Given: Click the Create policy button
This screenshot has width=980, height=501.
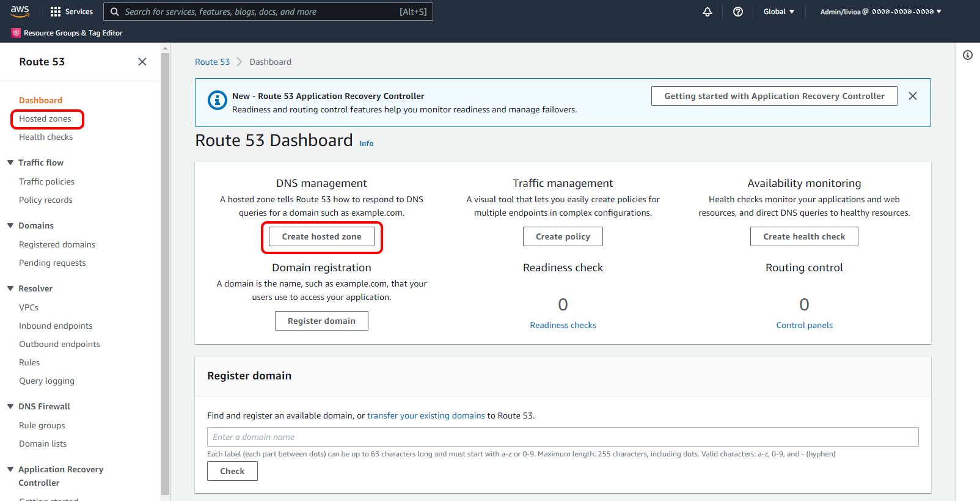Looking at the screenshot, I should point(563,236).
